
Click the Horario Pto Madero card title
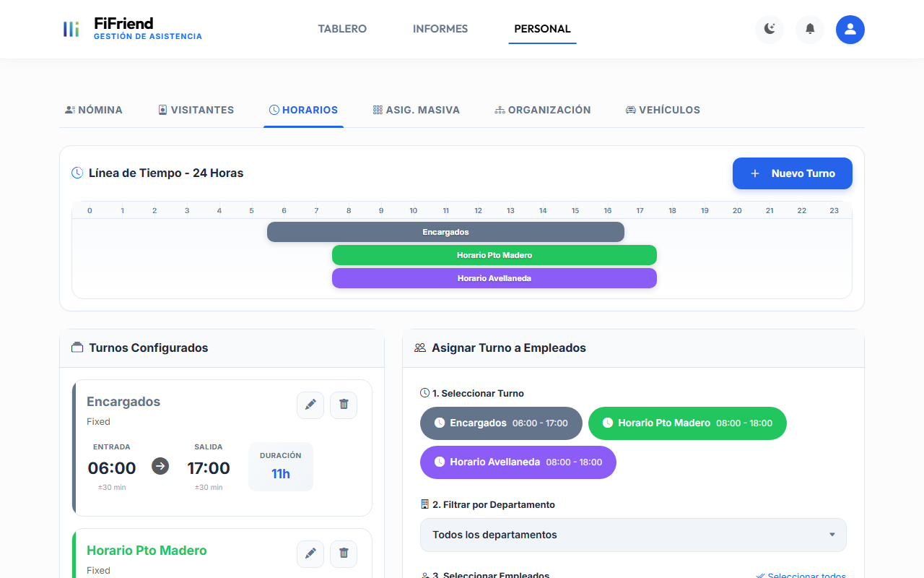147,551
